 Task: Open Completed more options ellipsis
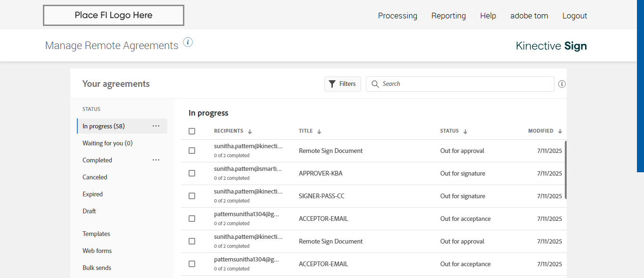(x=156, y=160)
